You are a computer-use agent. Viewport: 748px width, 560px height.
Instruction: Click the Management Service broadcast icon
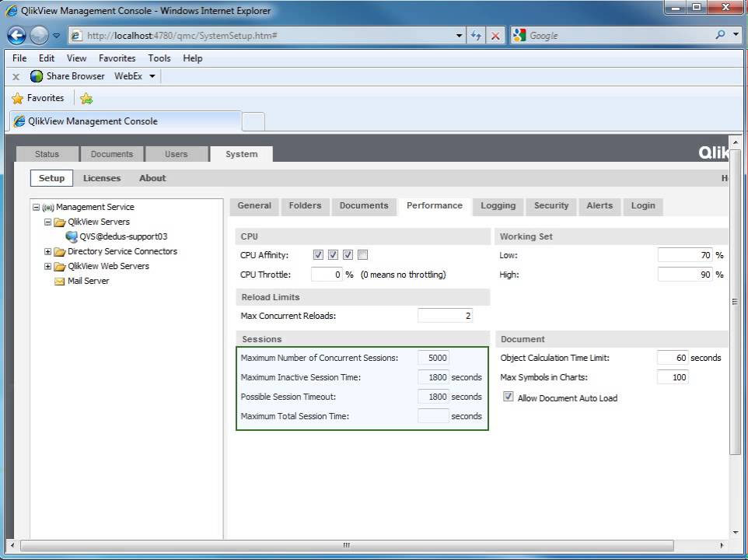(x=48, y=208)
